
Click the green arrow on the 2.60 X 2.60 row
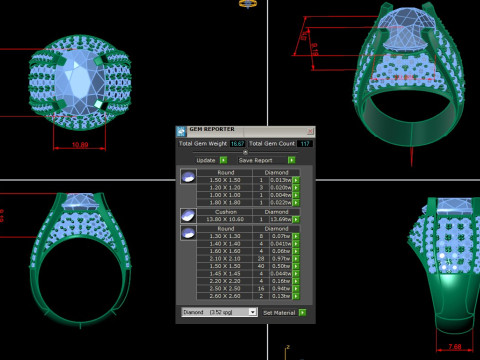(296, 296)
